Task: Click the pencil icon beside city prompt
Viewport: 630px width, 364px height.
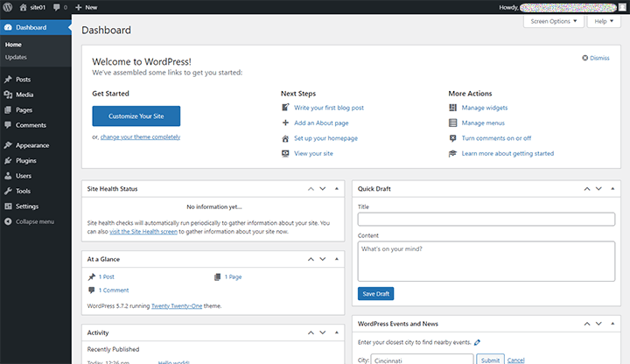Action: point(477,341)
